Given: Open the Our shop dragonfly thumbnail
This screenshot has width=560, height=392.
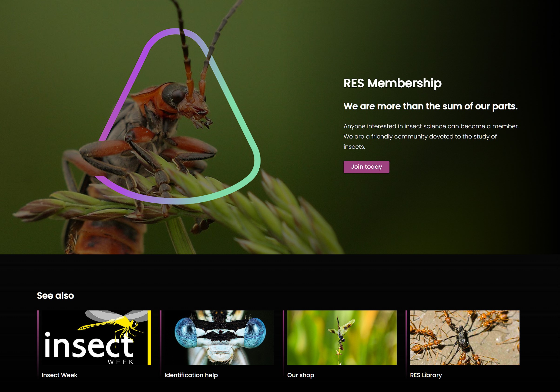Looking at the screenshot, I should click(342, 338).
